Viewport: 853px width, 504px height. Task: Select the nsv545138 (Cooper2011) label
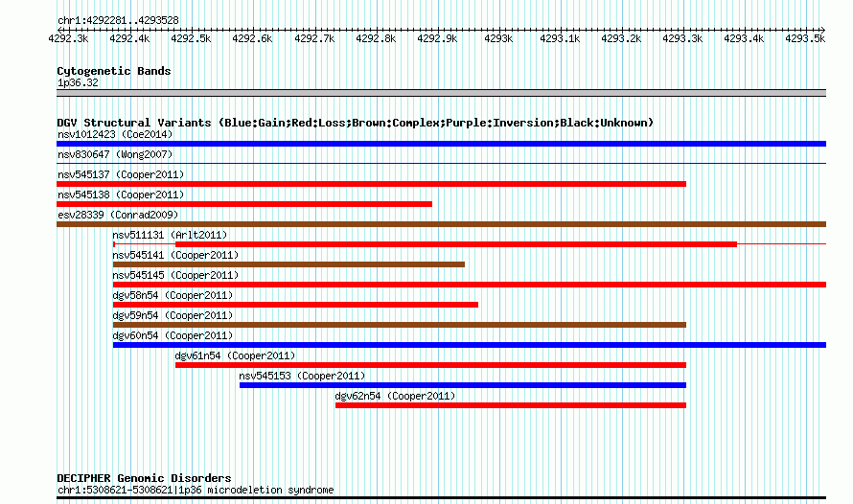[121, 195]
